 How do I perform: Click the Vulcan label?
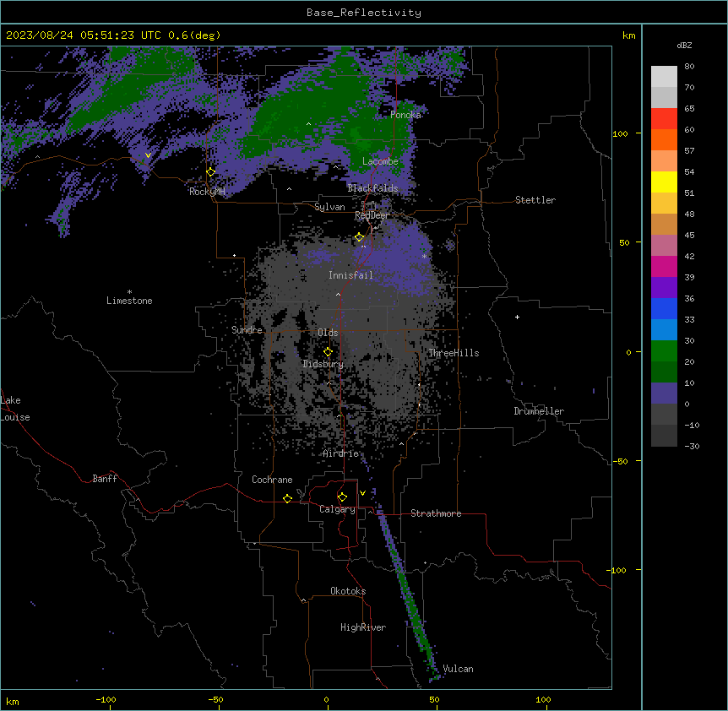click(x=459, y=669)
